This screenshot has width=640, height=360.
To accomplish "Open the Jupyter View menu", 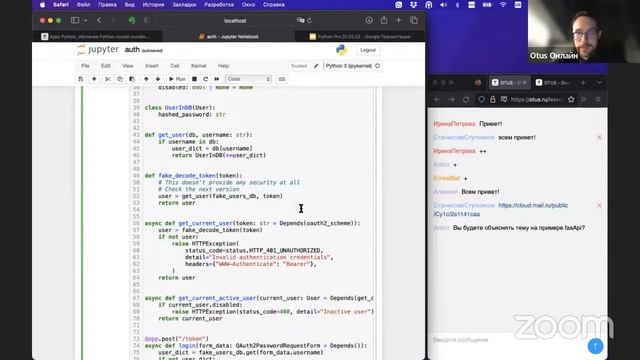I will [x=128, y=66].
